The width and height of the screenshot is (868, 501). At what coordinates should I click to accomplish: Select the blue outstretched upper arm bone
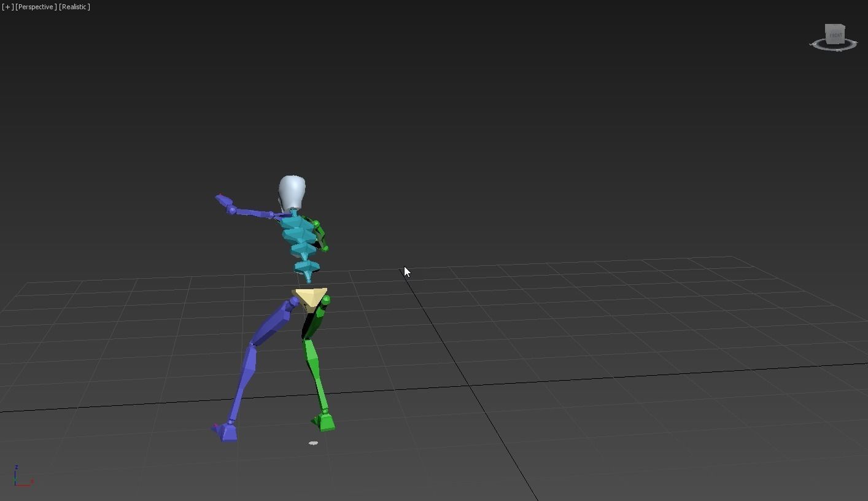pyautogui.click(x=253, y=213)
